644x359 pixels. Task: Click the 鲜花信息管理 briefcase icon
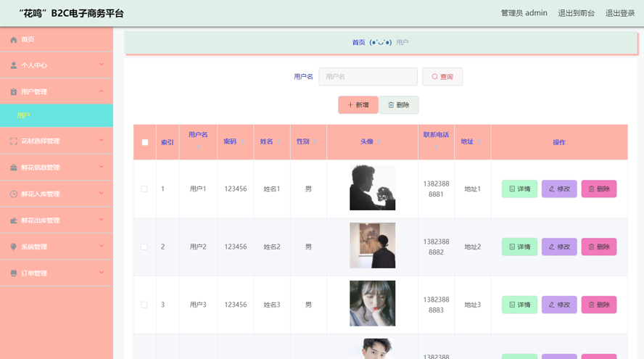click(13, 168)
